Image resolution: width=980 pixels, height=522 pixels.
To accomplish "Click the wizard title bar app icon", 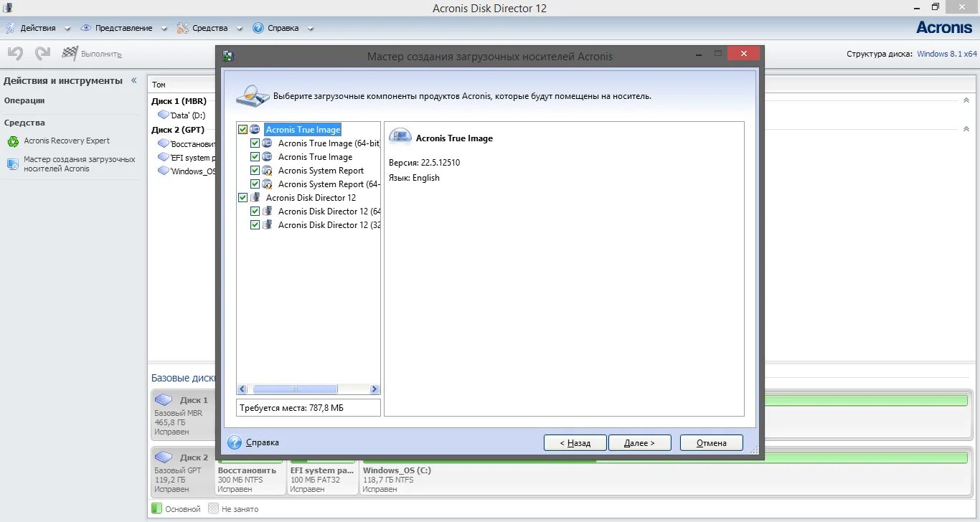I will click(228, 56).
